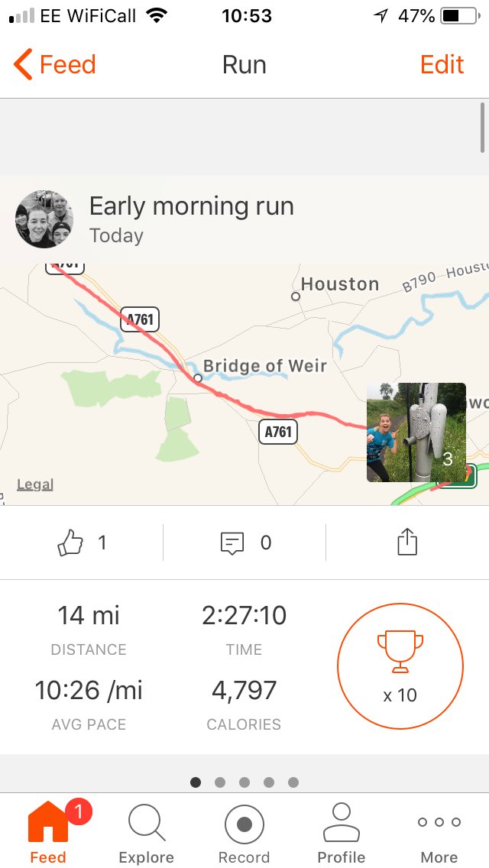View the activity photo thumbnail on map
The image size is (489, 868).
pos(416,432)
